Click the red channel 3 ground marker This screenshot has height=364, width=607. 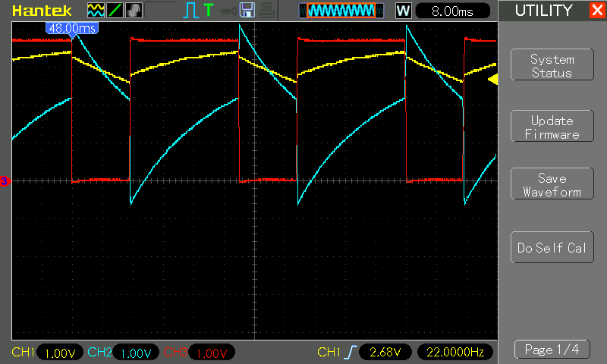point(5,181)
